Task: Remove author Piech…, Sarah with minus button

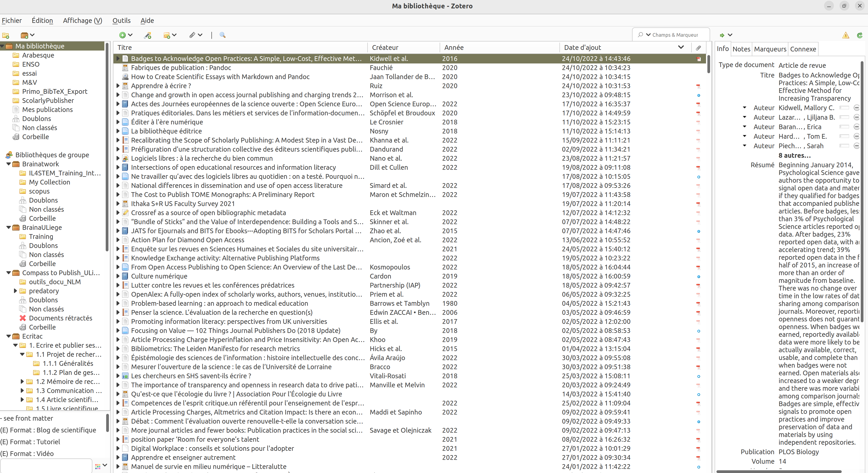Action: coord(857,146)
